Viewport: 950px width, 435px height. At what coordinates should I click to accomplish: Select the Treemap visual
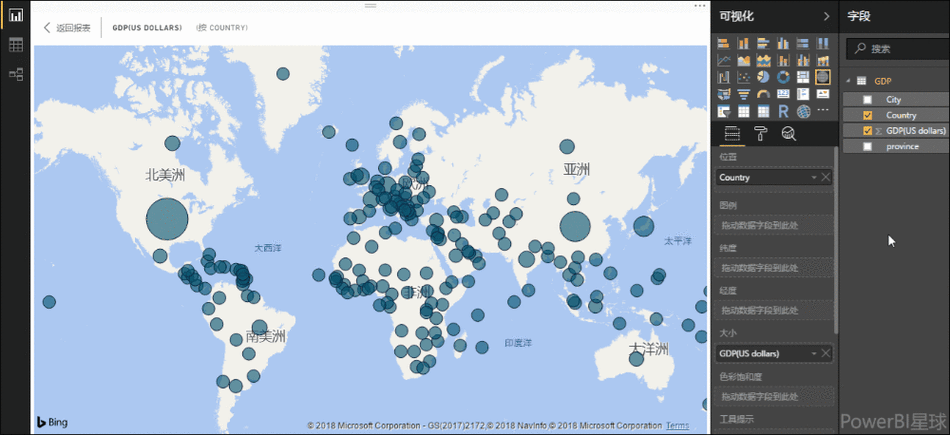pyautogui.click(x=803, y=78)
